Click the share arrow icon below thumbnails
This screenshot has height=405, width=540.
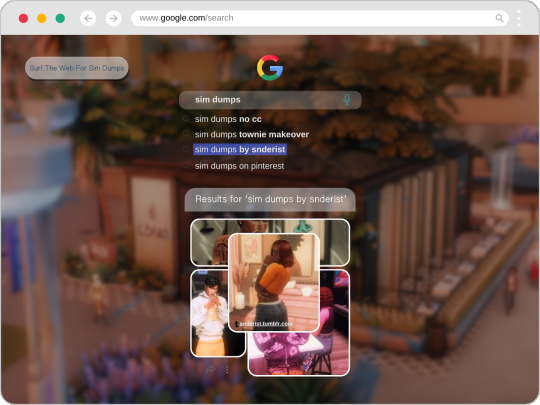coord(210,370)
